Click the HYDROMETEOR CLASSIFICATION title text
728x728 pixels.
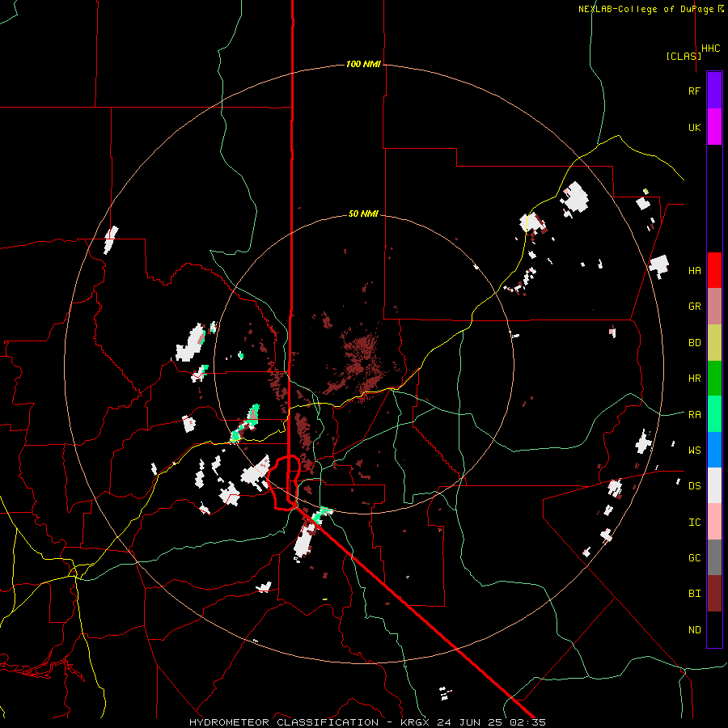tap(284, 722)
